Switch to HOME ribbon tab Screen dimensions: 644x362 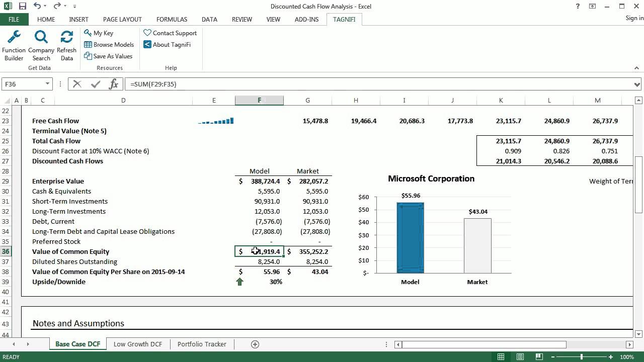point(46,19)
